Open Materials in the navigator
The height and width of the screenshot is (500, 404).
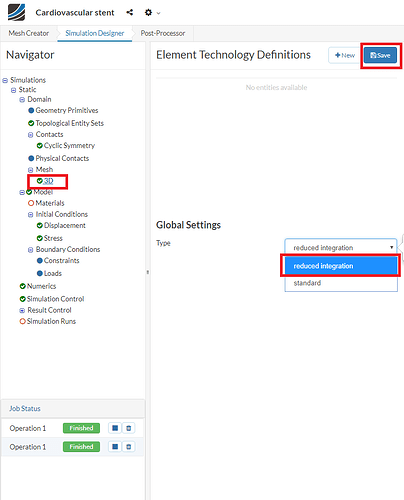coord(50,203)
